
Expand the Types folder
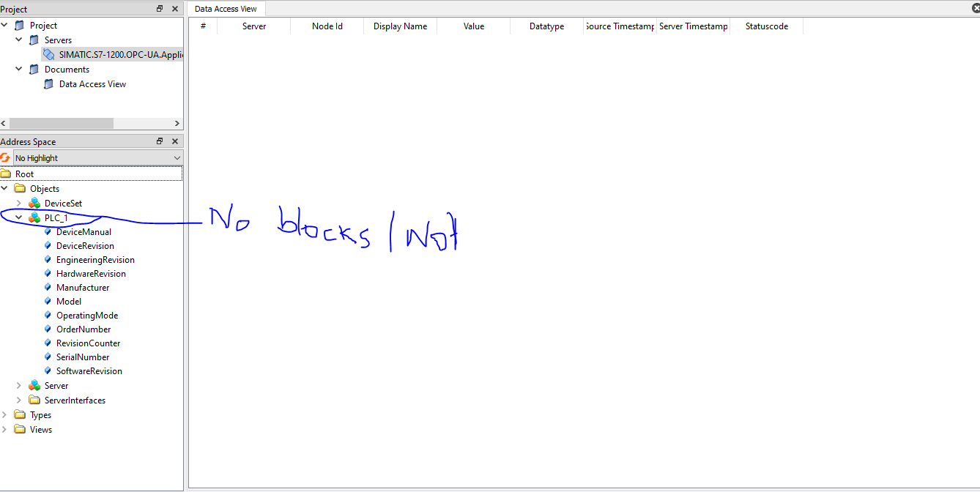4,414
